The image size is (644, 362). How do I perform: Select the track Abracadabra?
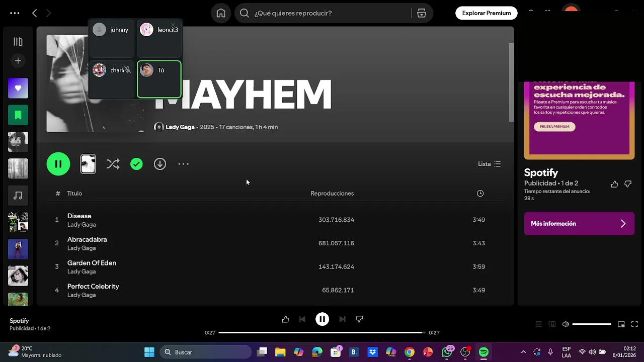(x=87, y=239)
